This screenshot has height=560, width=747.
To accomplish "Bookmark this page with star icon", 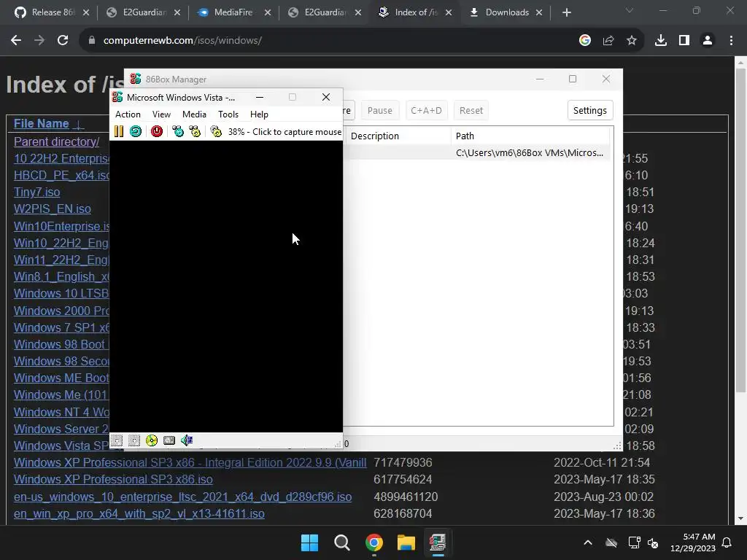I will tap(632, 41).
